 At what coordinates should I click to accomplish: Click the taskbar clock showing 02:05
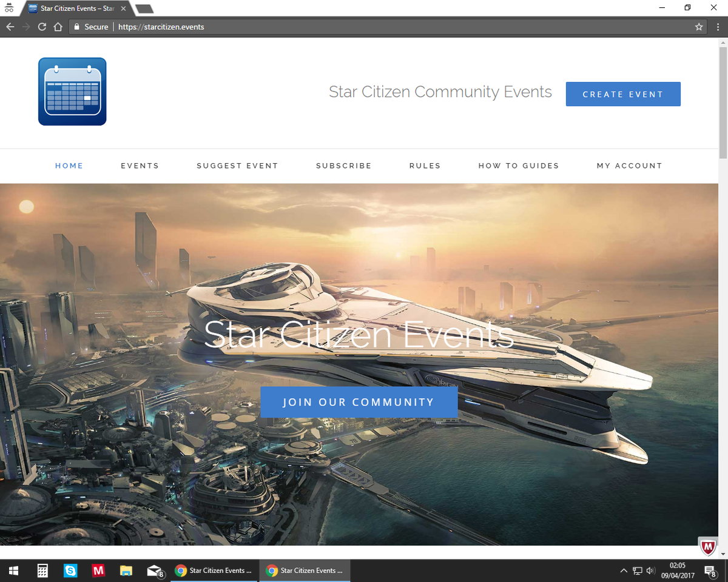(x=677, y=570)
